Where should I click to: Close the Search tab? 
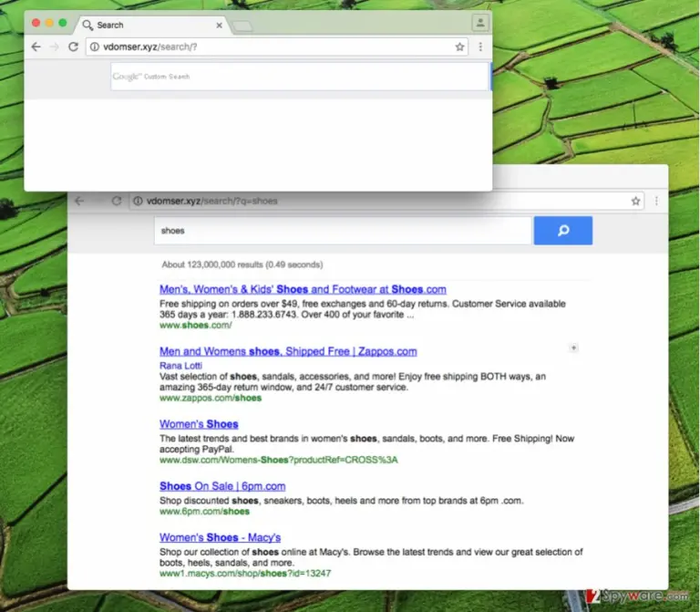pyautogui.click(x=219, y=26)
